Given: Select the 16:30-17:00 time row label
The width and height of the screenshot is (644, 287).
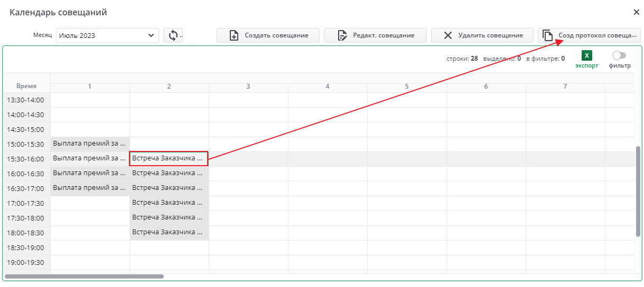Looking at the screenshot, I should [x=26, y=188].
